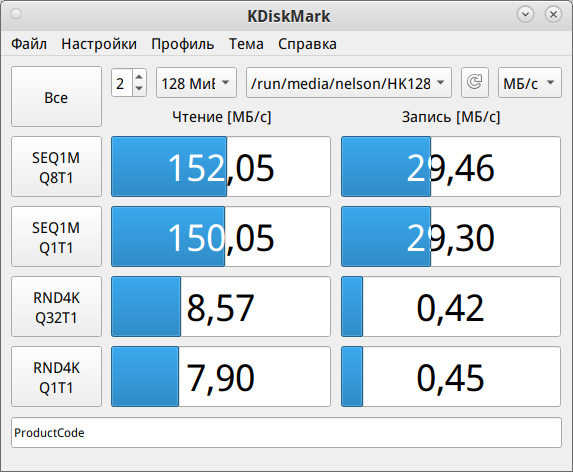Click the 0,42 write result bar
This screenshot has height=472, width=573.
[x=451, y=307]
